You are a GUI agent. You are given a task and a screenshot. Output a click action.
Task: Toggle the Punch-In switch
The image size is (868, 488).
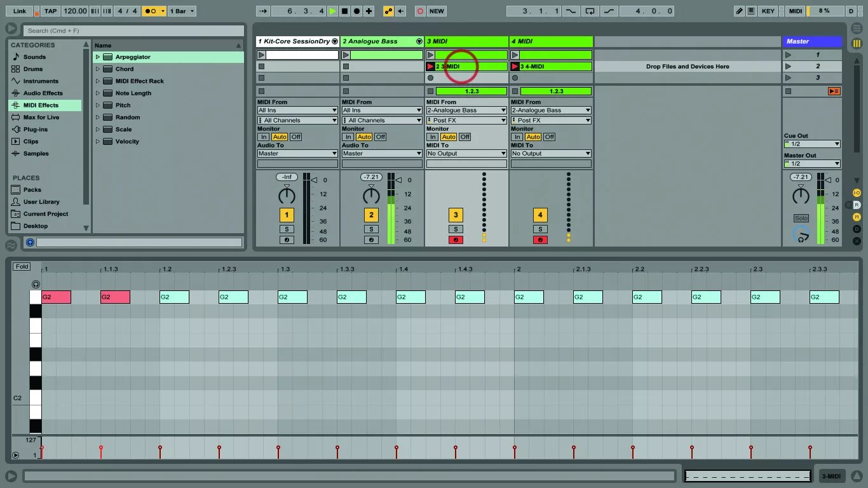[572, 11]
